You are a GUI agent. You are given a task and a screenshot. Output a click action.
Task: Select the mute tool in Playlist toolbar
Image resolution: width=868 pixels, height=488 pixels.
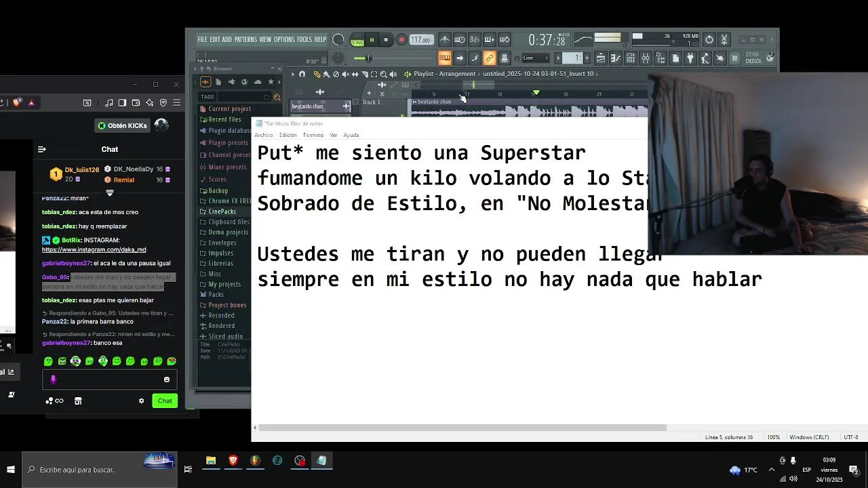345,74
